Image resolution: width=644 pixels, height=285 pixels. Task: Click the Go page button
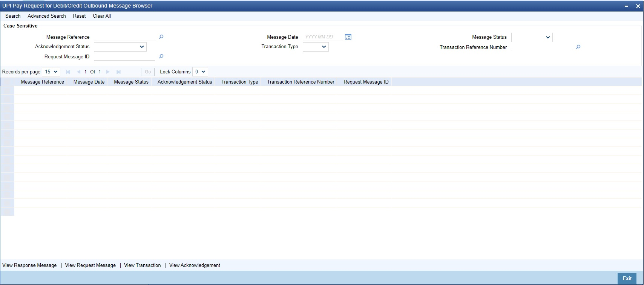click(148, 72)
